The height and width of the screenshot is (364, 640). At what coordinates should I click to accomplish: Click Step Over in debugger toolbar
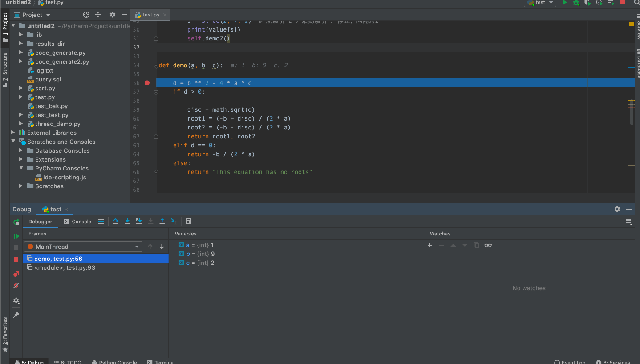tap(116, 221)
